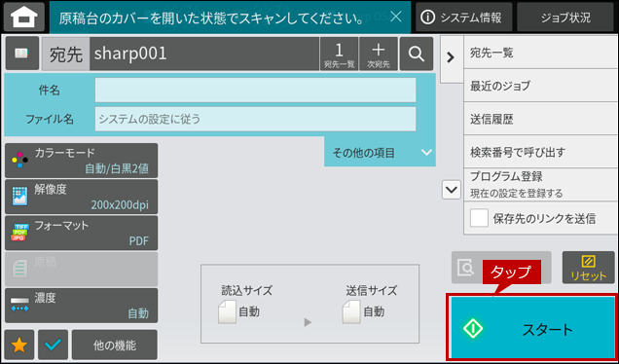The width and height of the screenshot is (619, 364).
Task: Open システム情報 system information
Action: [x=463, y=18]
